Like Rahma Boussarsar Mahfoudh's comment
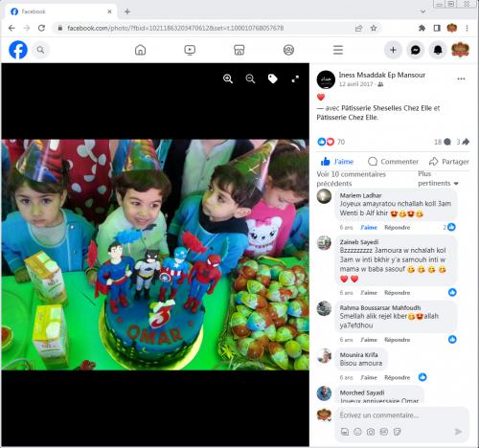Viewport: 479px width, 448px height. 369,340
